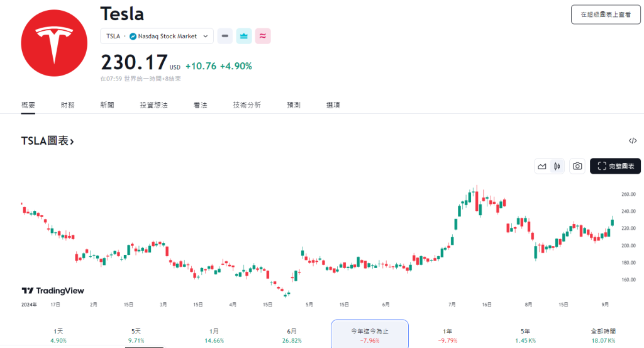Image resolution: width=644 pixels, height=348 pixels.
Task: Choose the 5年 time range
Action: pos(525,335)
